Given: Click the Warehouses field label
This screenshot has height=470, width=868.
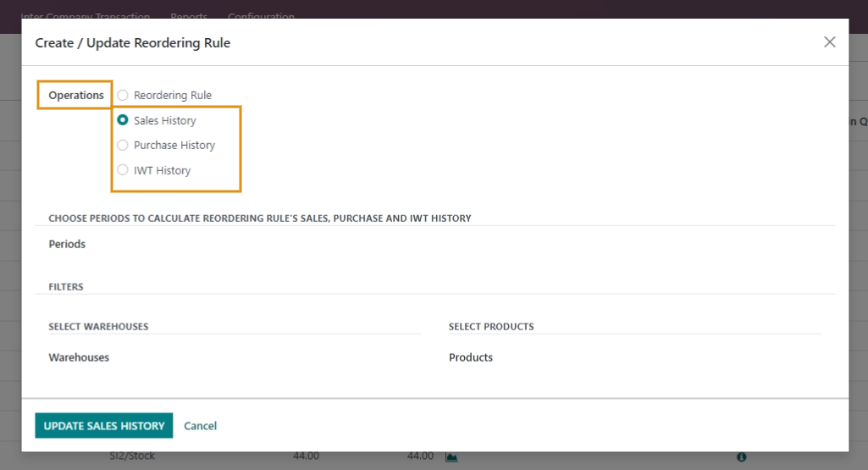Looking at the screenshot, I should tap(79, 357).
